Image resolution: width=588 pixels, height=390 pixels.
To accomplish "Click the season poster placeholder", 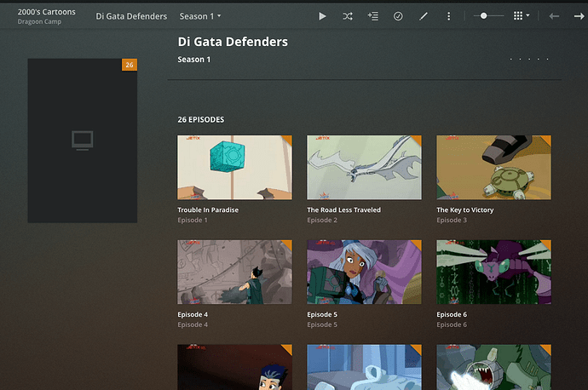I will 83,141.
